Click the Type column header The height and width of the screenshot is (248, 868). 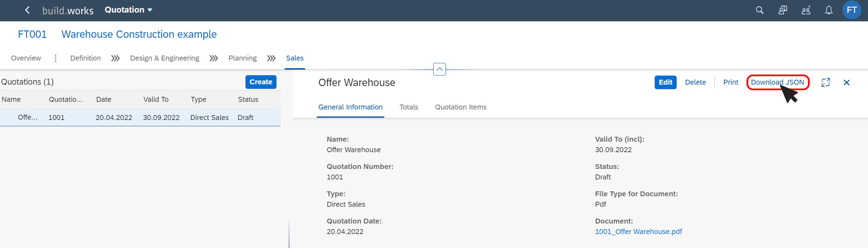coord(199,99)
